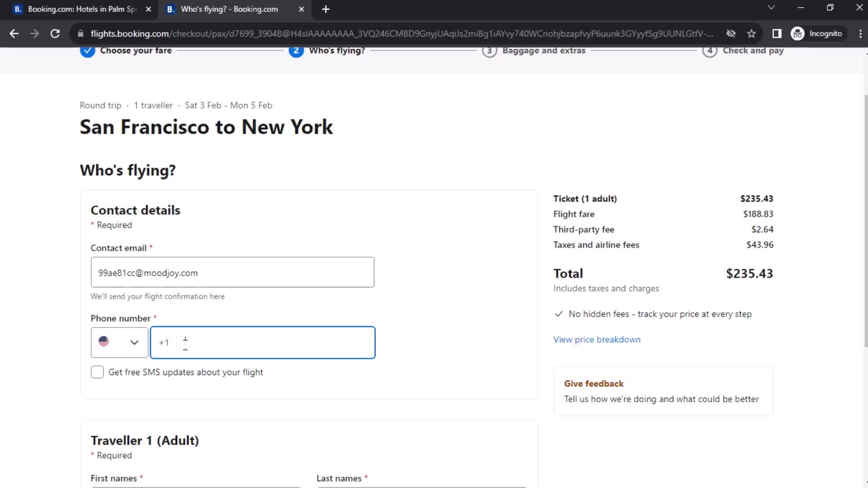Screen dimensions: 868x488
Task: Click the View price breakdown link
Action: pyautogui.click(x=597, y=339)
